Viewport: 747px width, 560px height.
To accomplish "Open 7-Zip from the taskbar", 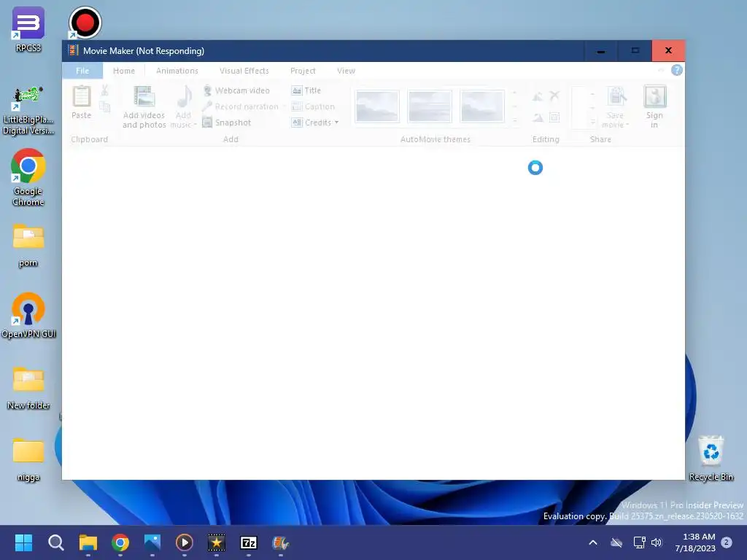I will 249,542.
